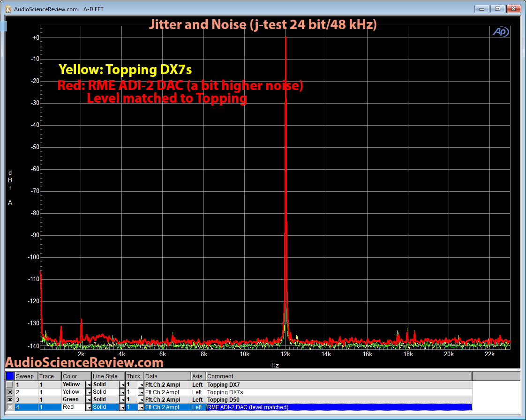This screenshot has height=420, width=526.
Task: Close the A-D FFT window
Action: [x=513, y=9]
